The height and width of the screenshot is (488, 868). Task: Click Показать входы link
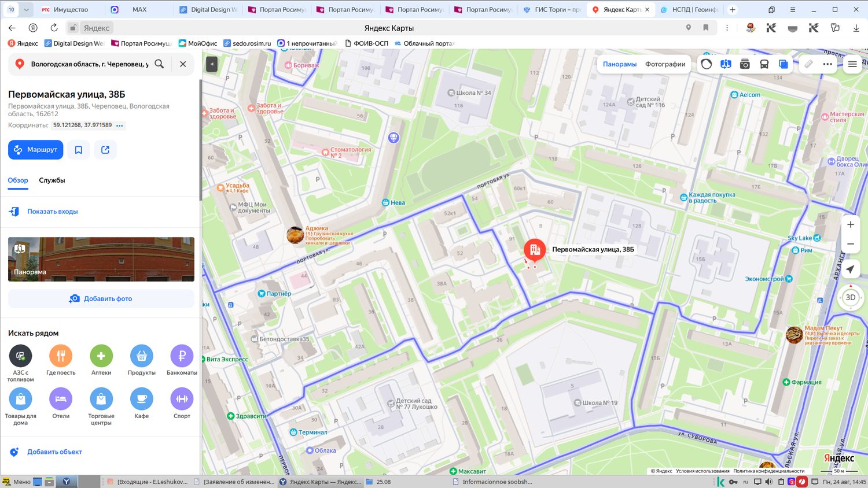click(52, 212)
